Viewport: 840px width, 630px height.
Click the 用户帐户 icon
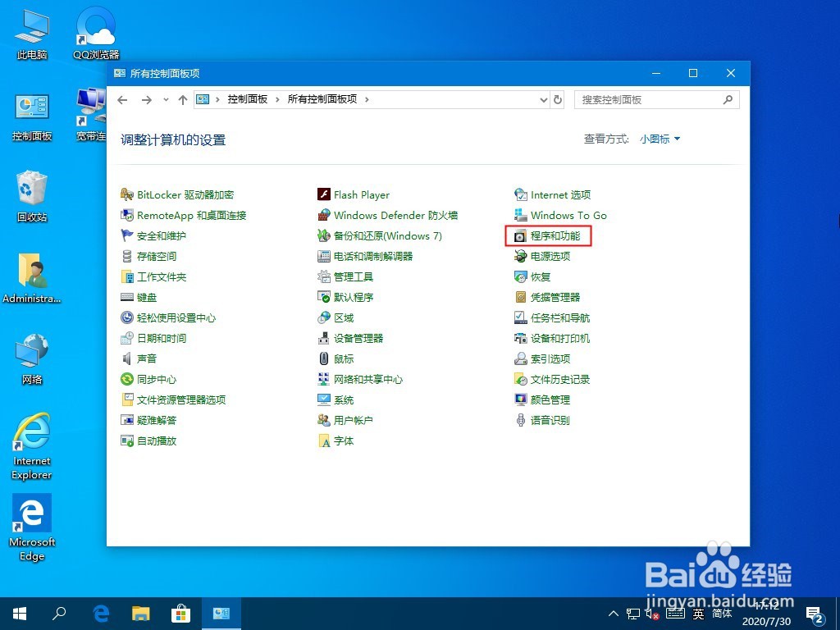tap(323, 420)
